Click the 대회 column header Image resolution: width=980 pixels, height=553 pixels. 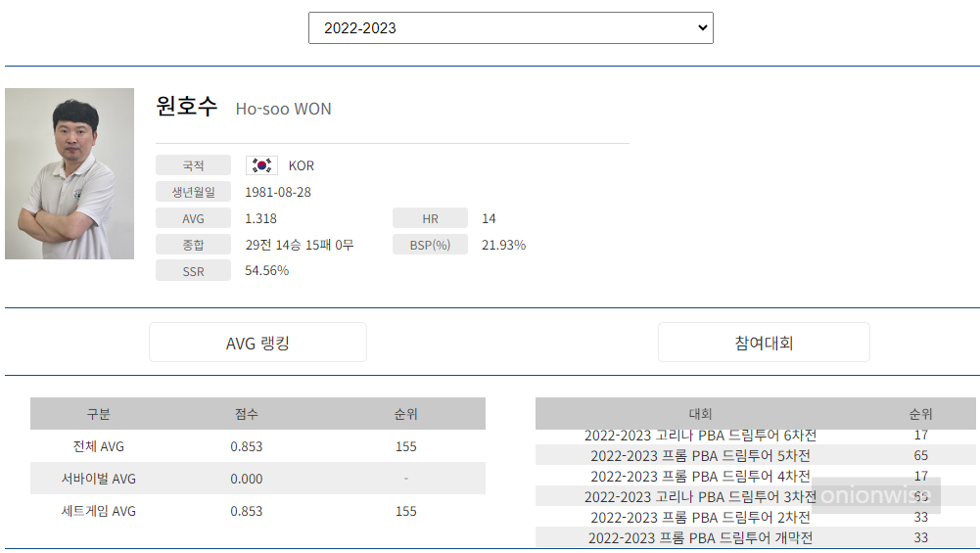point(700,414)
